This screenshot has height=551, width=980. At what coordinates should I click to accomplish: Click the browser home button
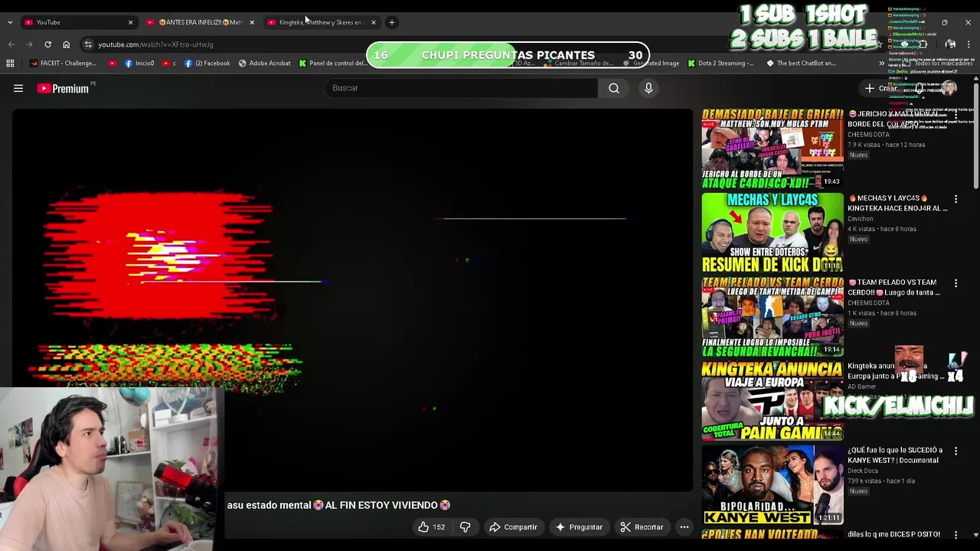click(x=66, y=44)
